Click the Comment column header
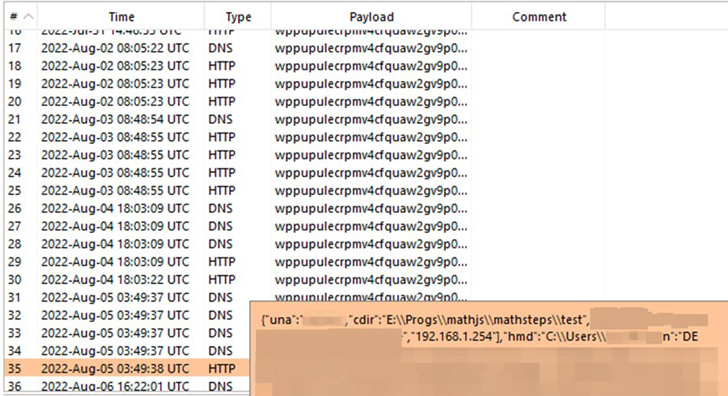Viewport: 728px width, 396px height. coord(539,17)
